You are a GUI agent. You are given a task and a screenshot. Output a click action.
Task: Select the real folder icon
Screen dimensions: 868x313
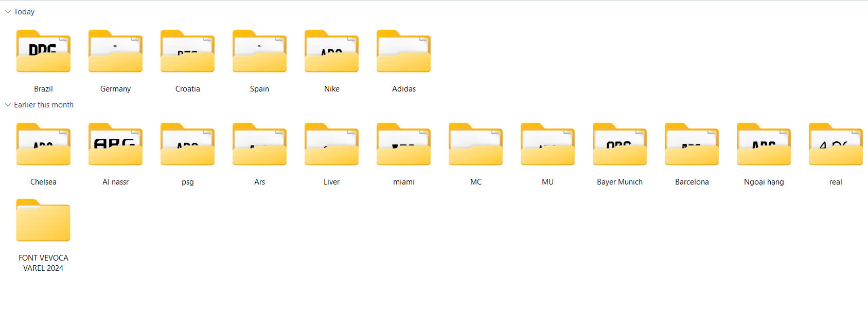pyautogui.click(x=836, y=144)
